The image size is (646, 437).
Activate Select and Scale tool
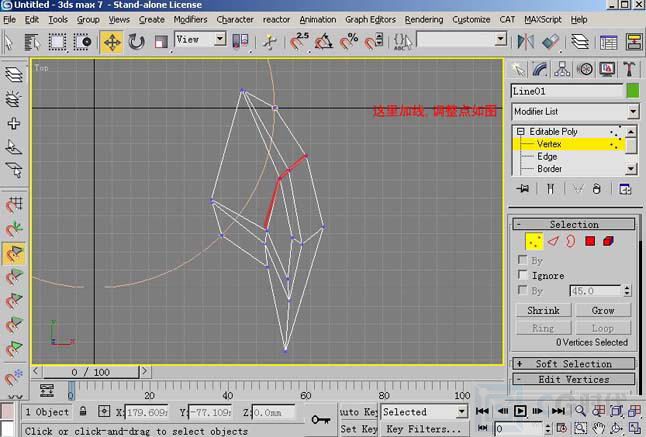(161, 42)
